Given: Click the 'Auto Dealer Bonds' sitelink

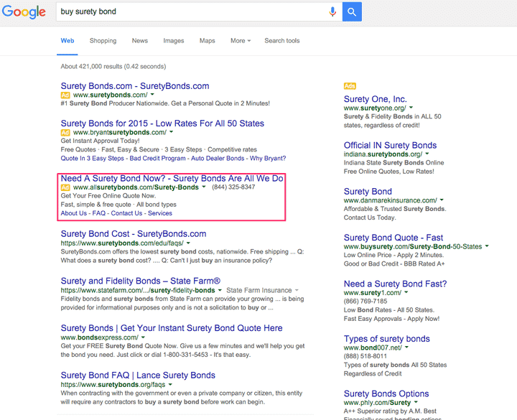Looking at the screenshot, I should click(x=218, y=158).
